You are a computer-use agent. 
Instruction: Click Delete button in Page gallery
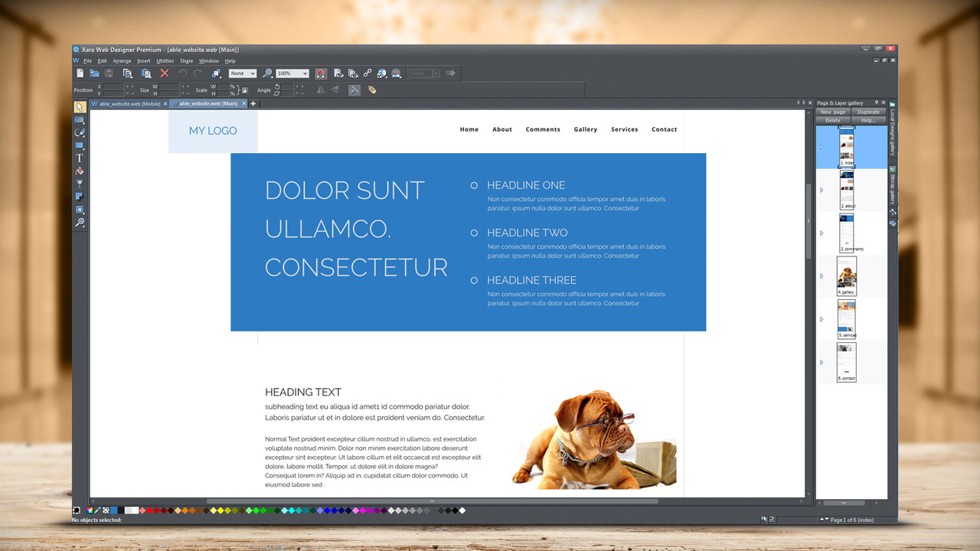click(x=833, y=120)
